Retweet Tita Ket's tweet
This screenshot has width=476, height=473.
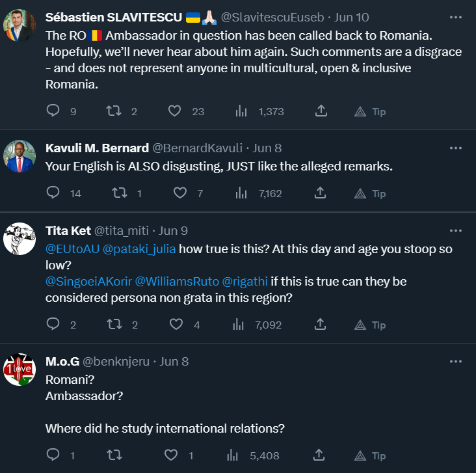pyautogui.click(x=114, y=325)
